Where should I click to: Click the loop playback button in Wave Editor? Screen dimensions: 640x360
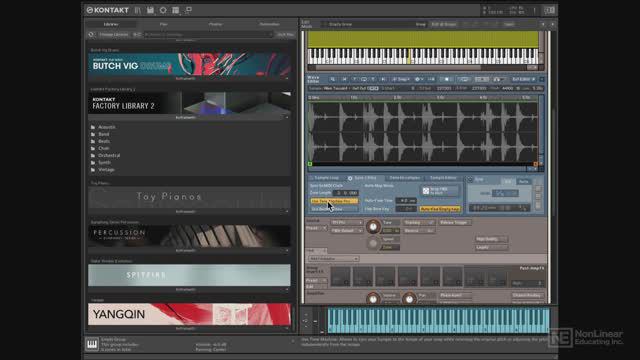464,79
